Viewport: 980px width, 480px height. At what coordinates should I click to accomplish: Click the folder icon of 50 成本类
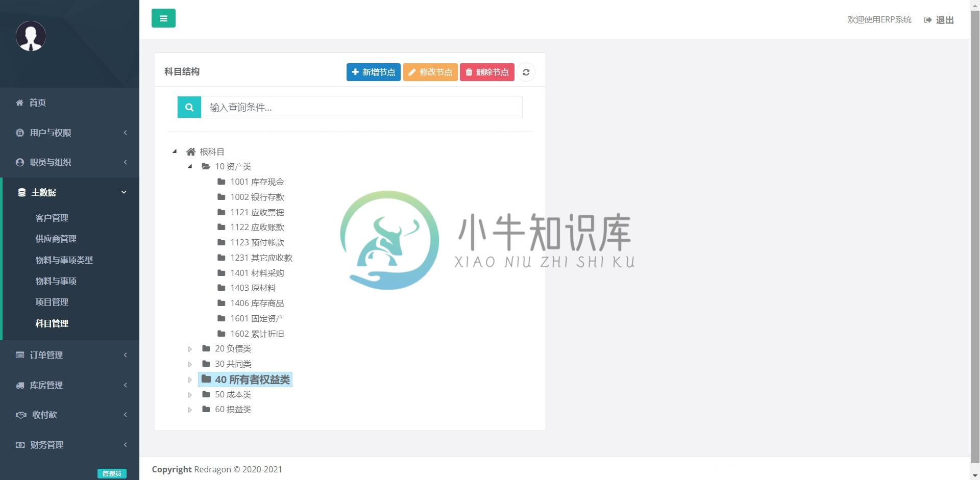click(206, 394)
